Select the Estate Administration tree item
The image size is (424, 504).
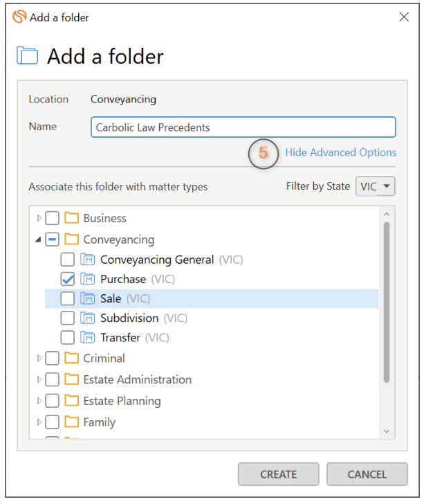coord(137,379)
